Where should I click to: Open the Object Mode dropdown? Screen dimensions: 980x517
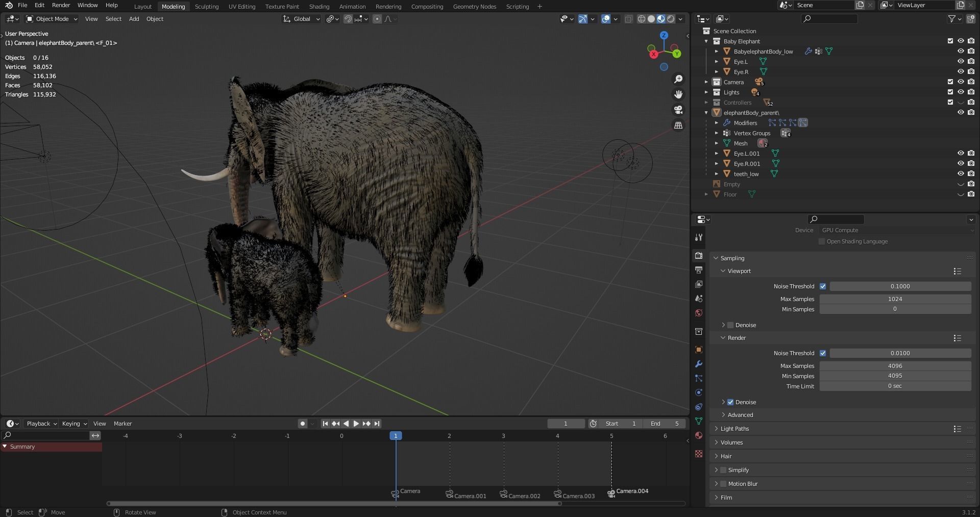[x=52, y=19]
